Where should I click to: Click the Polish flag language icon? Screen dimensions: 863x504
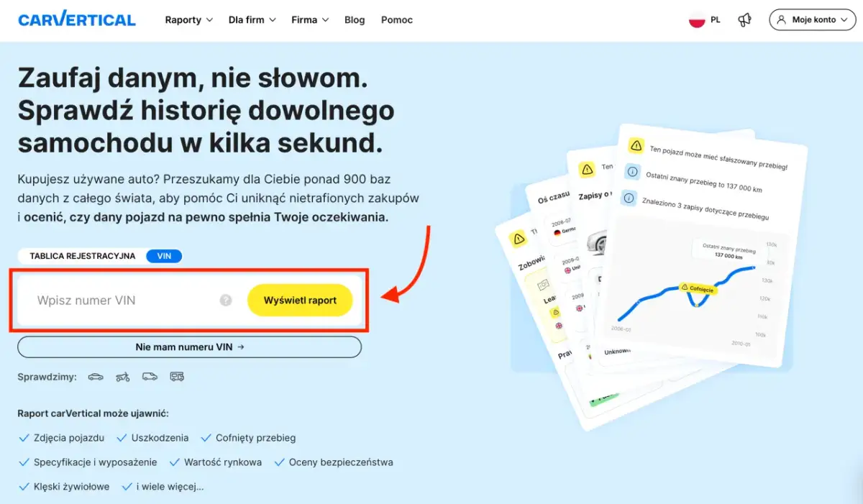[x=695, y=19]
